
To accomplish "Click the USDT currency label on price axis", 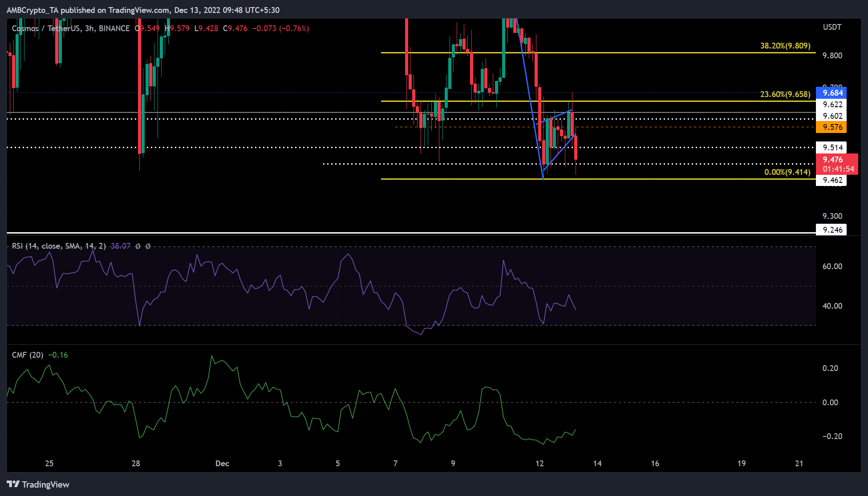I will point(832,27).
